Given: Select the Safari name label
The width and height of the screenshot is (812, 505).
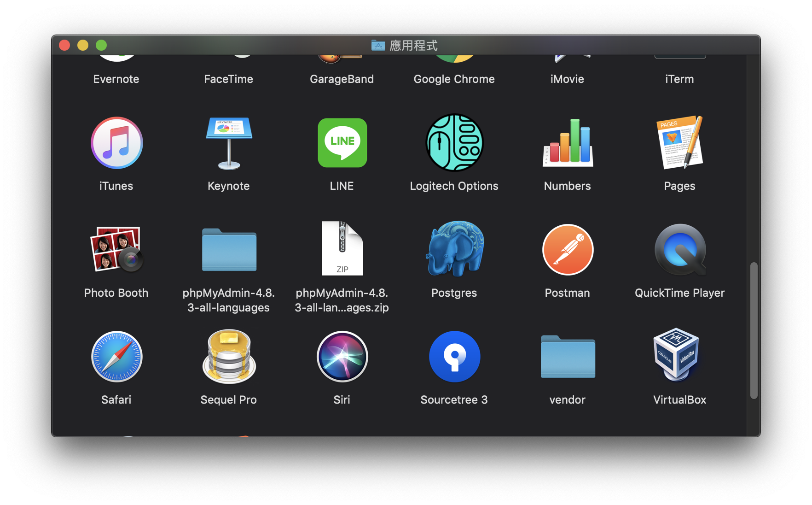Looking at the screenshot, I should (x=116, y=400).
